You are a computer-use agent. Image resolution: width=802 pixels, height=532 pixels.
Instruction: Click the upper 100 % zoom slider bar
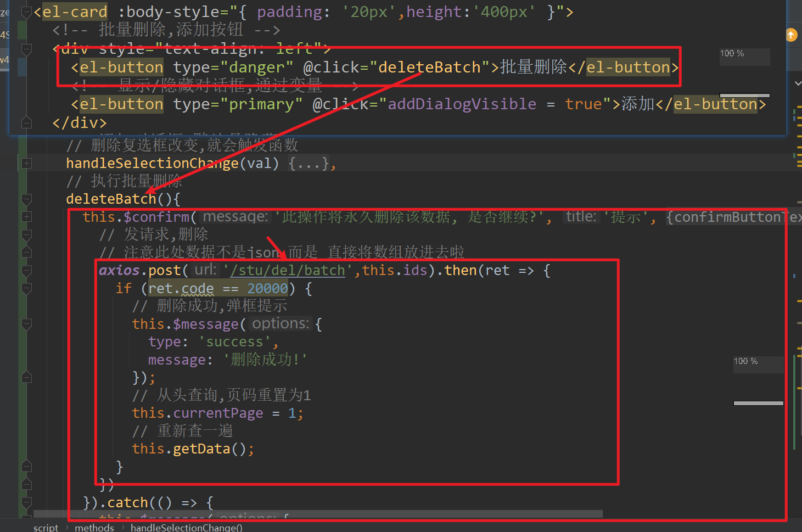coord(744,96)
